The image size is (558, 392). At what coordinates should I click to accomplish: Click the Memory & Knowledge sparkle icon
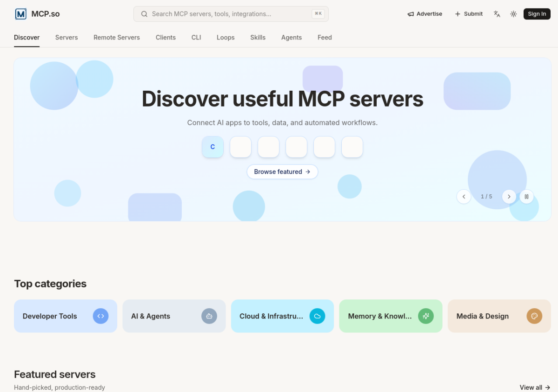pyautogui.click(x=426, y=316)
